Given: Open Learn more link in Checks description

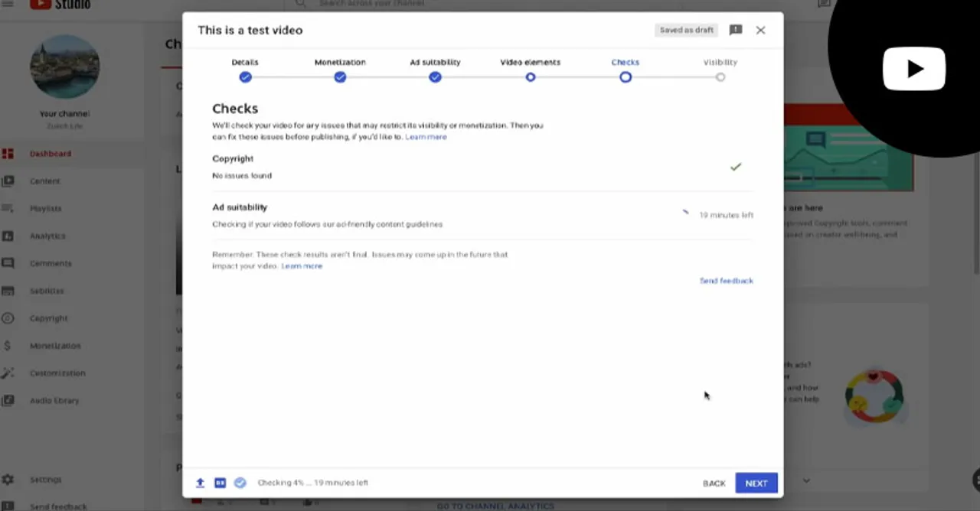Looking at the screenshot, I should (x=426, y=137).
